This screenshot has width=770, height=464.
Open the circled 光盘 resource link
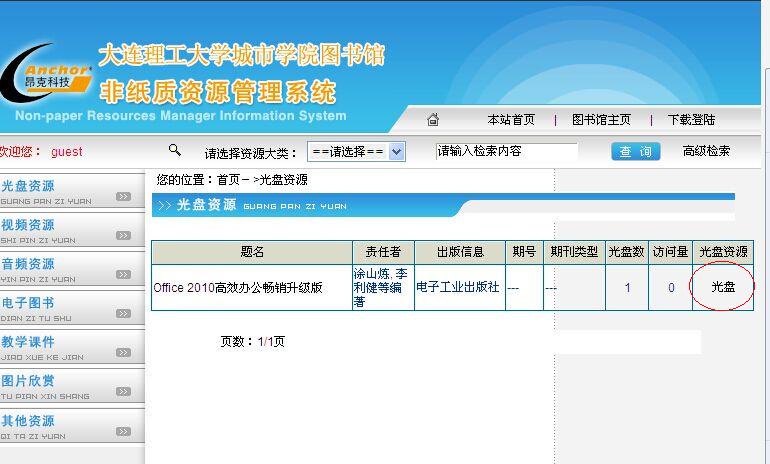click(x=723, y=287)
